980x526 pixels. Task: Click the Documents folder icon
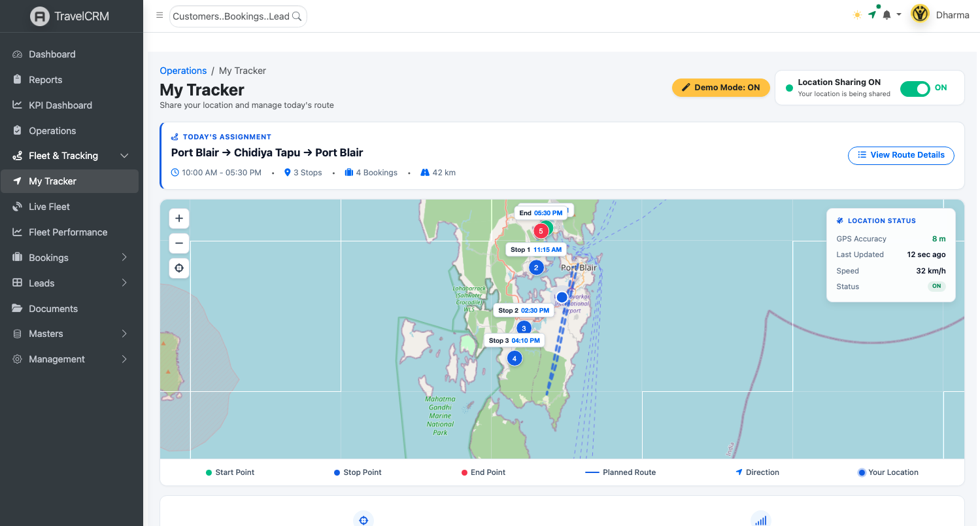(18, 309)
